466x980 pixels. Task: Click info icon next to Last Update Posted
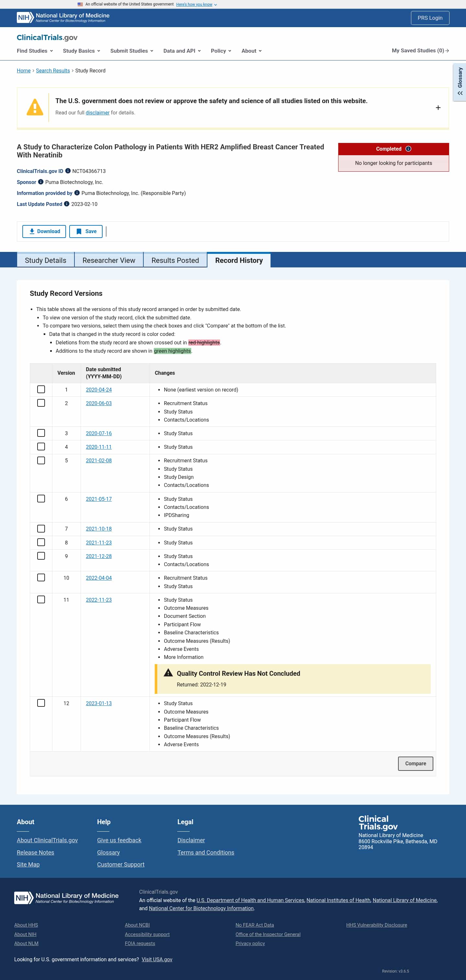point(67,204)
